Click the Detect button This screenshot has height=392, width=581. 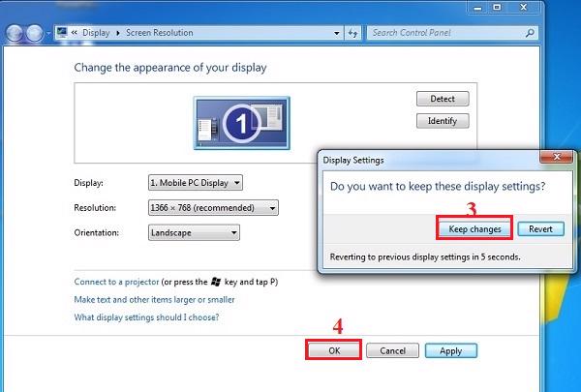click(443, 99)
